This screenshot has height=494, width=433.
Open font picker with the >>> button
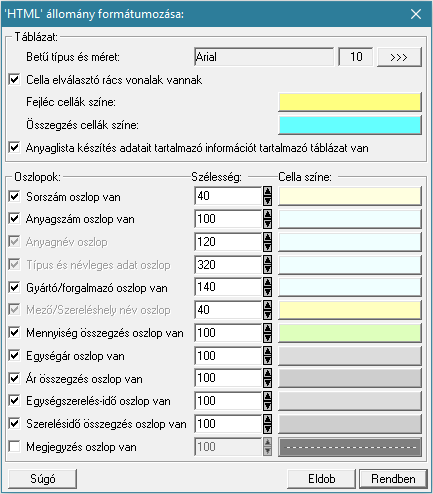[399, 57]
